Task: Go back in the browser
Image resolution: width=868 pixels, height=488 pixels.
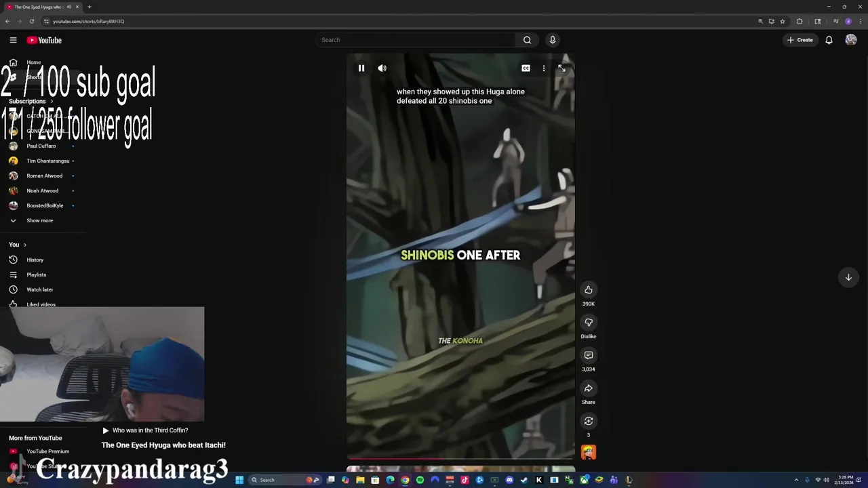Action: pyautogui.click(x=7, y=21)
